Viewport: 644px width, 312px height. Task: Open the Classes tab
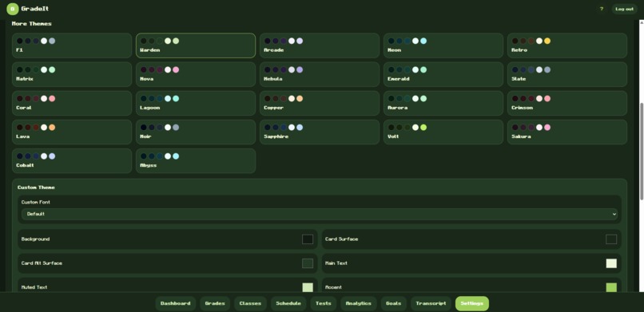250,303
